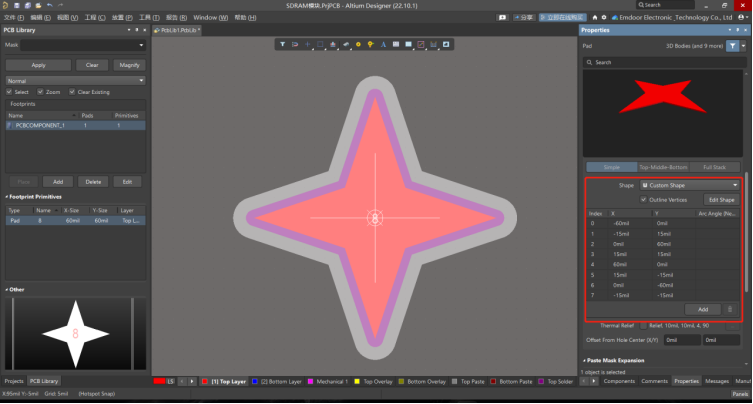Toggle the Clear Existing checkbox
Image resolution: width=753 pixels, height=404 pixels.
pos(71,92)
